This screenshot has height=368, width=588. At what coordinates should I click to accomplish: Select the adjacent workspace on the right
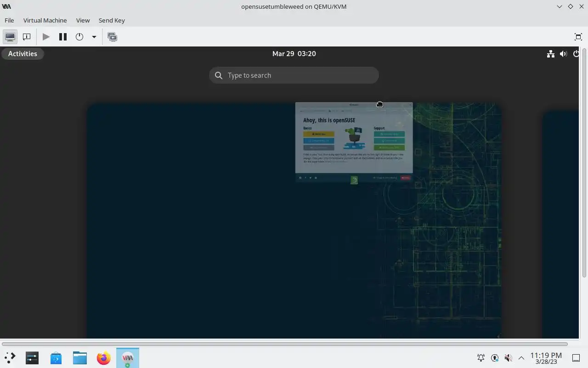560,224
